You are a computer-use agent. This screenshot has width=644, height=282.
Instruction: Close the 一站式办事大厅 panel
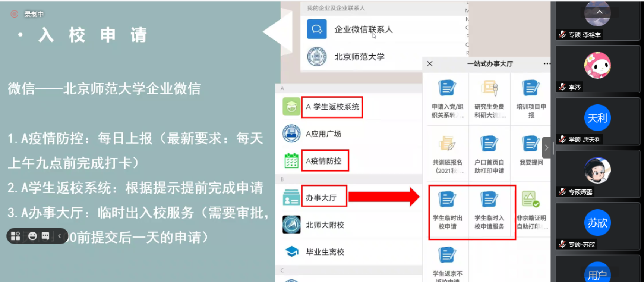coord(430,64)
